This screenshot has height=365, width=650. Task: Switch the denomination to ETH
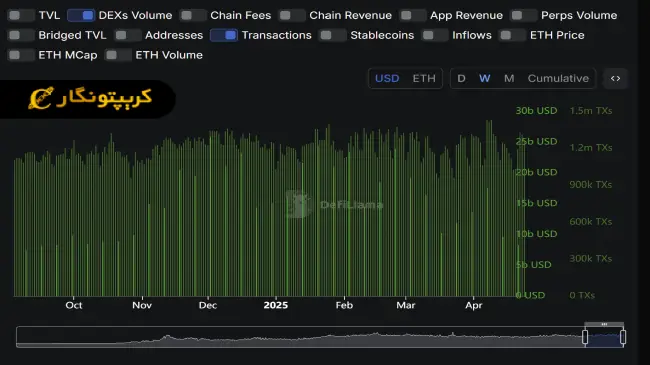[x=424, y=78]
